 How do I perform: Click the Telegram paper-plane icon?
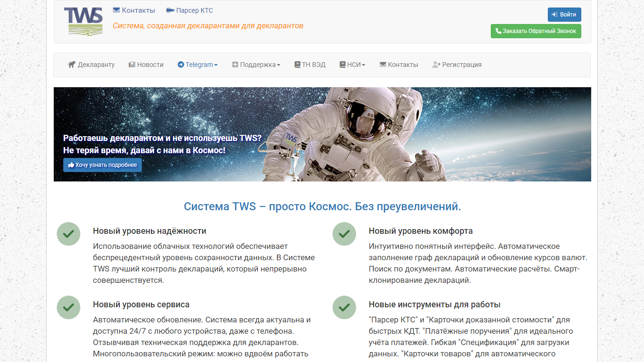pos(181,65)
